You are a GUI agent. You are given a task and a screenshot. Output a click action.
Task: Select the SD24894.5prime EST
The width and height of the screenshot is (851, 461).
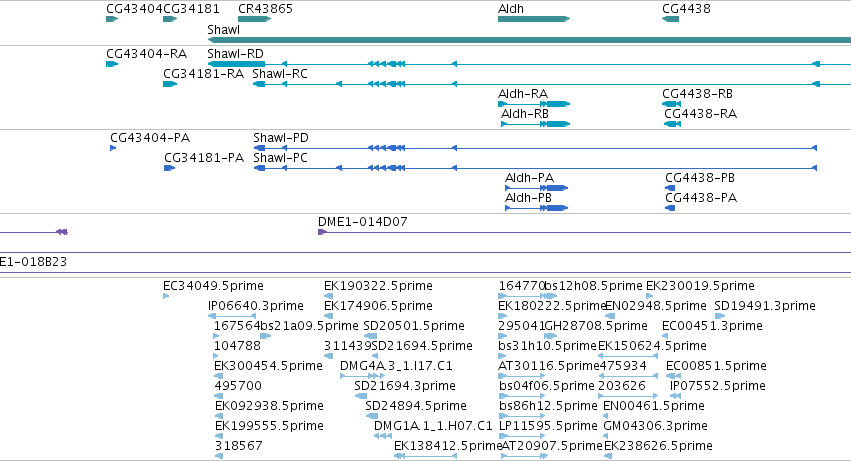[x=372, y=416]
